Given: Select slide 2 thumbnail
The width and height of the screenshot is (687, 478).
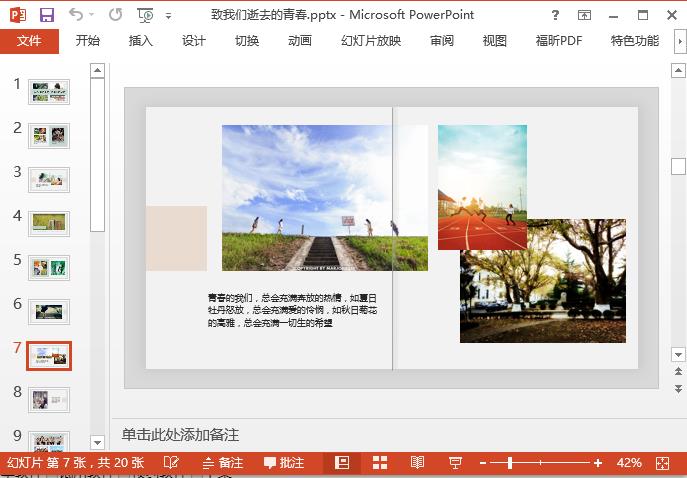Looking at the screenshot, I should click(x=49, y=136).
